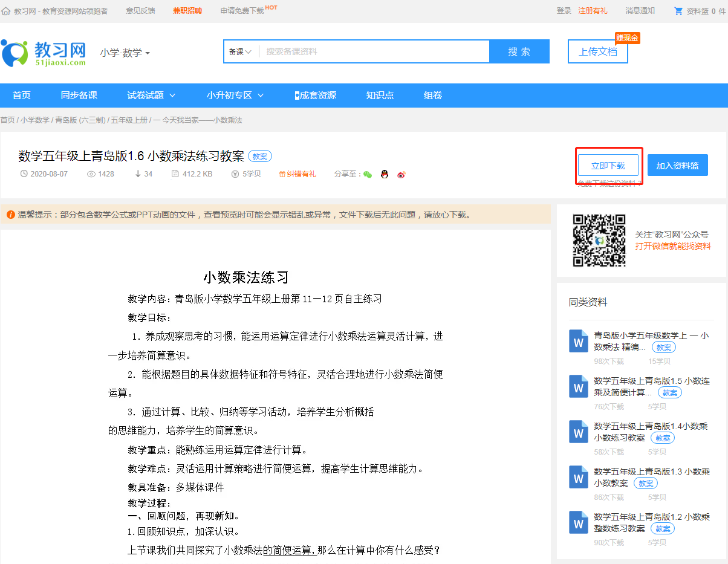This screenshot has height=564, width=728.
Task: Click the clock icon next to 2020-08-07
Action: tap(24, 174)
